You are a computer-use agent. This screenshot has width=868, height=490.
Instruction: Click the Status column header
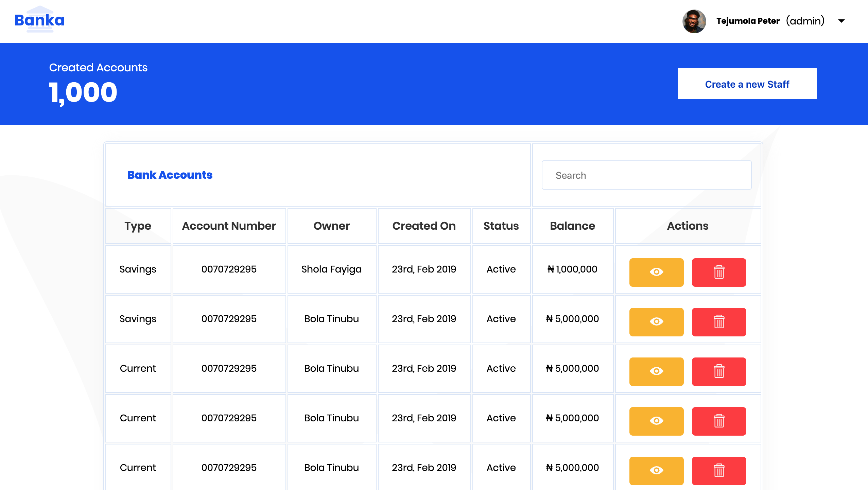coord(501,226)
